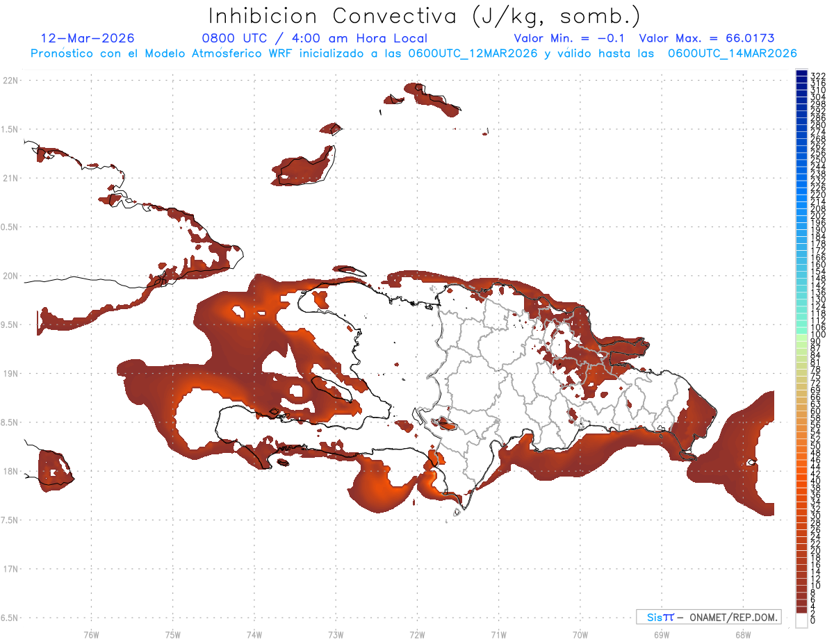Click the '322' color scale label
Screen dimensions: 834x644
point(818,76)
